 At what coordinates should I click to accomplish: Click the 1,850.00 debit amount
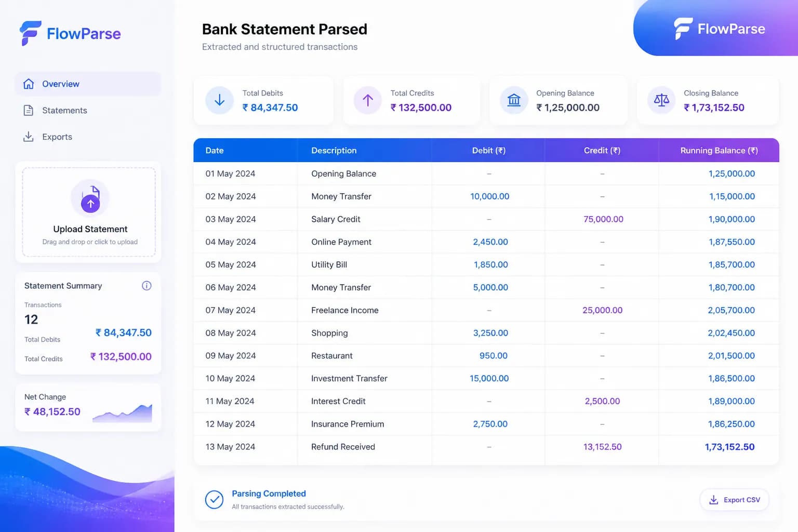[x=491, y=265]
